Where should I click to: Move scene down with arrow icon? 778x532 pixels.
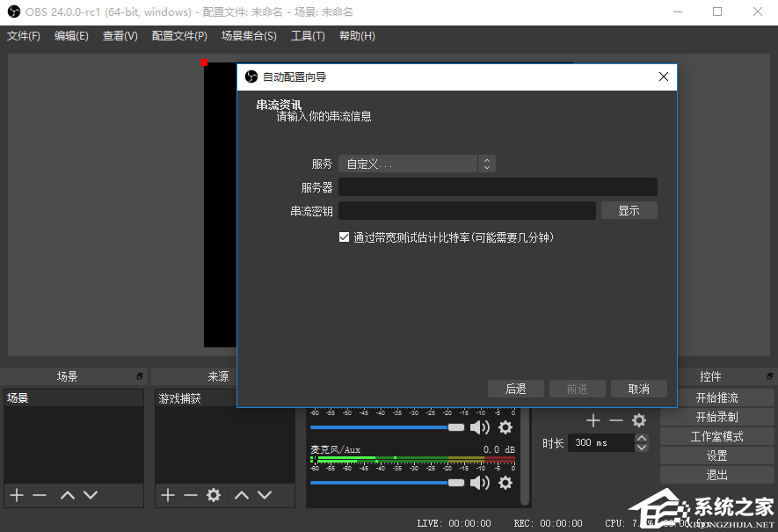(91, 495)
